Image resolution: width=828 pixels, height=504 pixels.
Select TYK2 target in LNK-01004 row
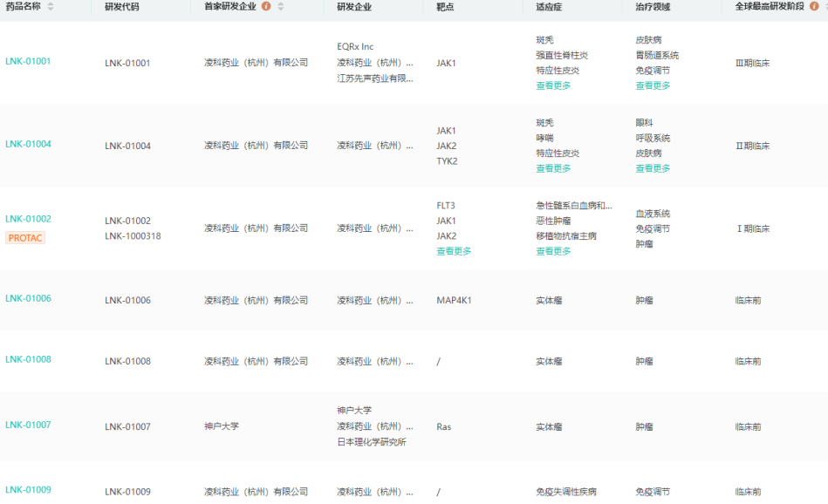[447, 161]
